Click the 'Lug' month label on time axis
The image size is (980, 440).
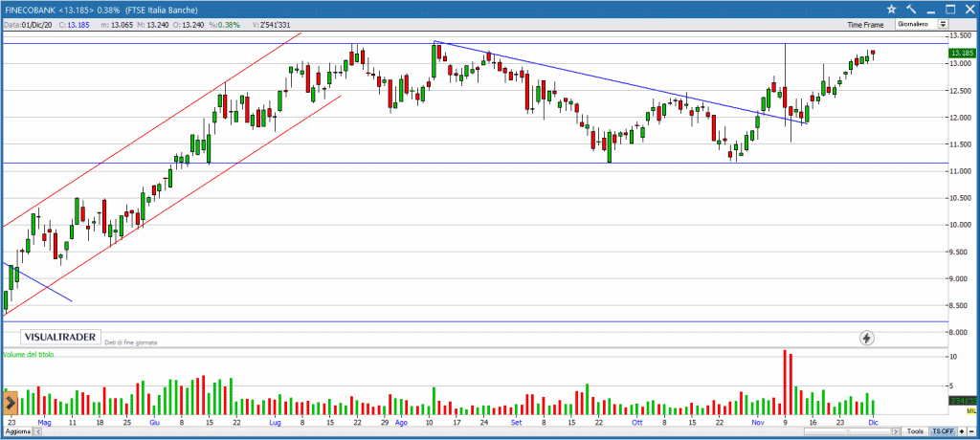275,423
